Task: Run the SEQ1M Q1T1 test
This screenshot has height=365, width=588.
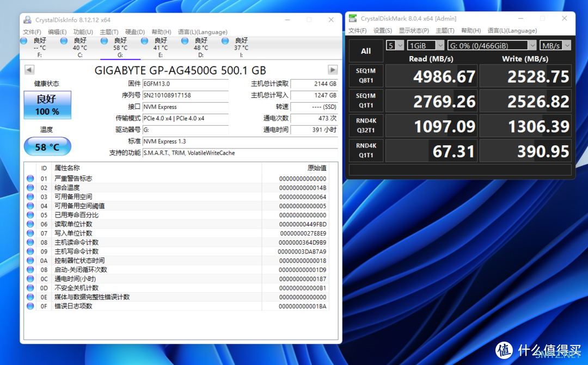Action: click(x=366, y=101)
